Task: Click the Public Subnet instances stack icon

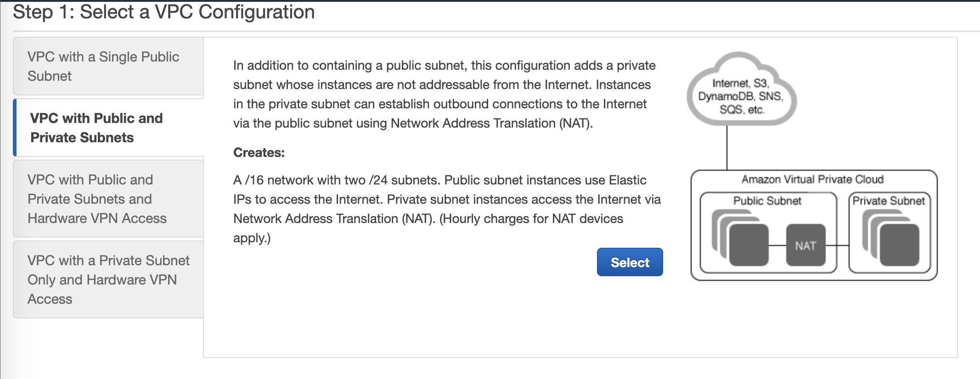Action: pyautogui.click(x=740, y=238)
